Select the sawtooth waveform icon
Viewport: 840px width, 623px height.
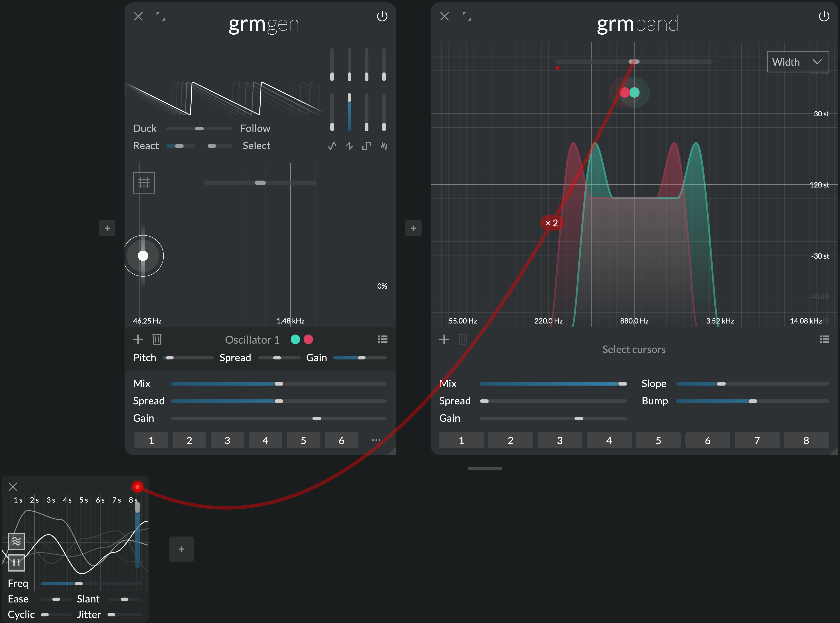(x=349, y=146)
